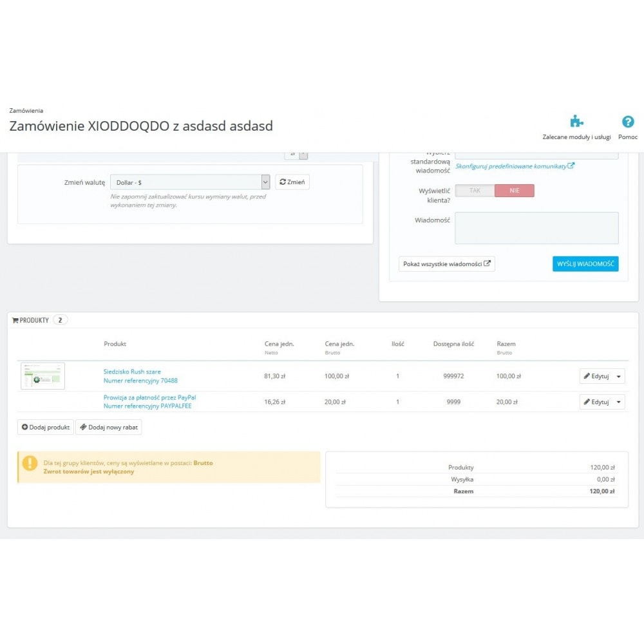Image resolution: width=644 pixels, height=644 pixels.
Task: Click the external-link icon after Skonfiguruj predefiniowane komunikaty
Action: tap(571, 166)
